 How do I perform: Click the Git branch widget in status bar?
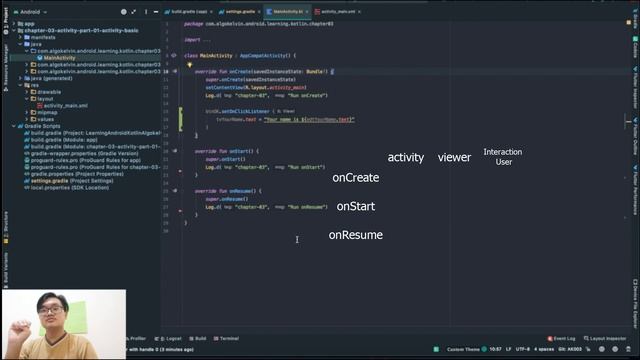[x=570, y=349]
